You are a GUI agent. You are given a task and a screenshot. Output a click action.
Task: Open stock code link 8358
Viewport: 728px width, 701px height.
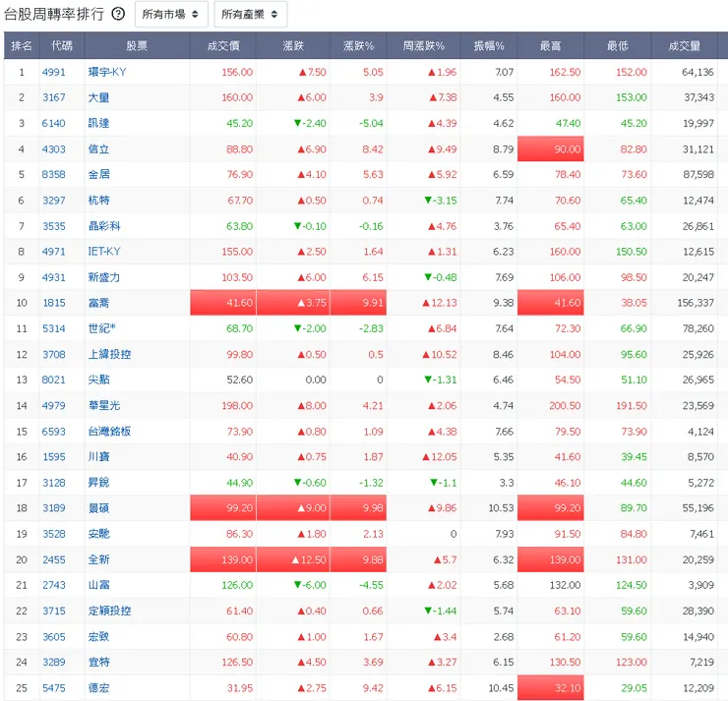click(54, 174)
